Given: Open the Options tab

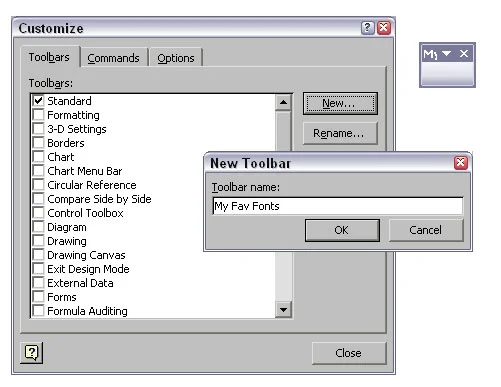Looking at the screenshot, I should 176,58.
